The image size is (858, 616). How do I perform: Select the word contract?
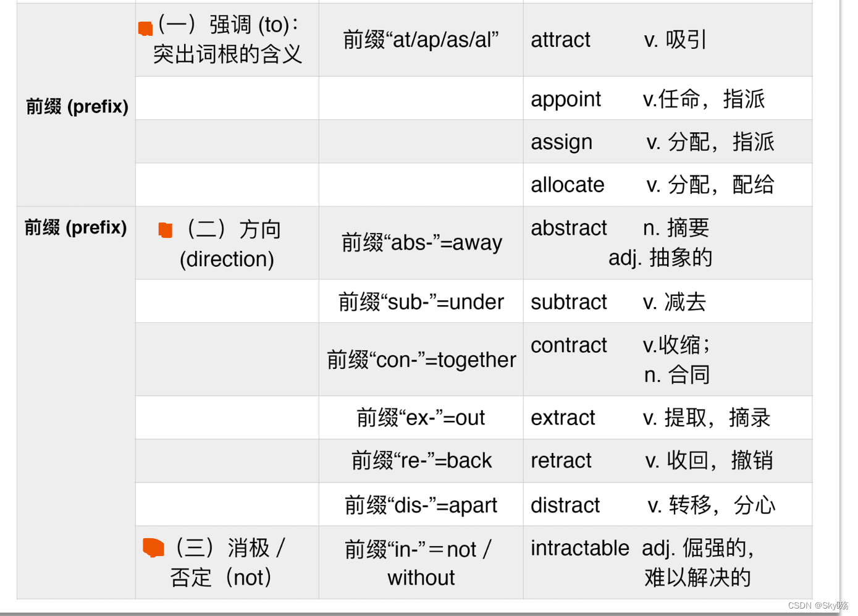(x=569, y=345)
